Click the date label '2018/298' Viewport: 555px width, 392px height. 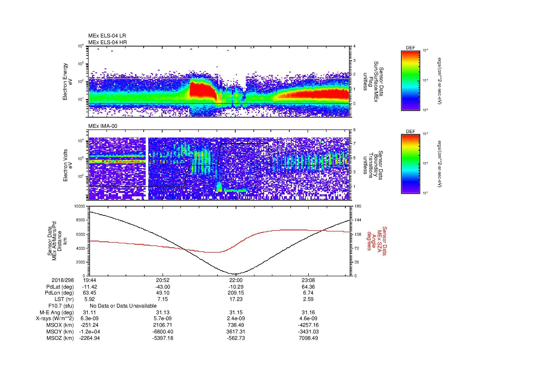click(63, 280)
